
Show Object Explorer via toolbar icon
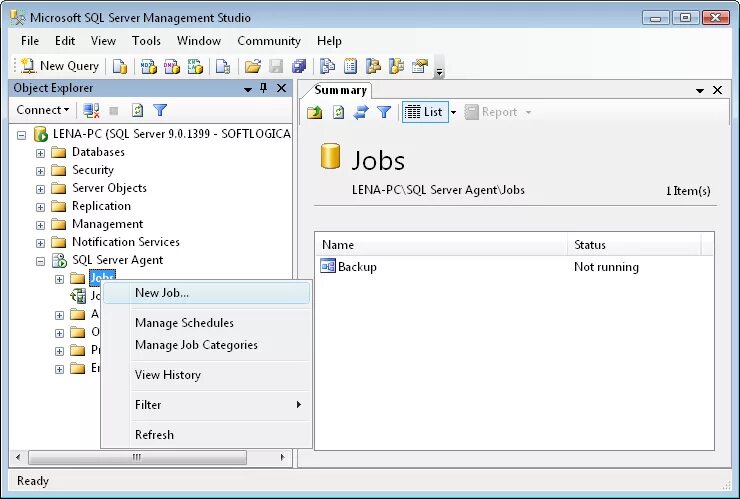pyautogui.click(x=373, y=66)
